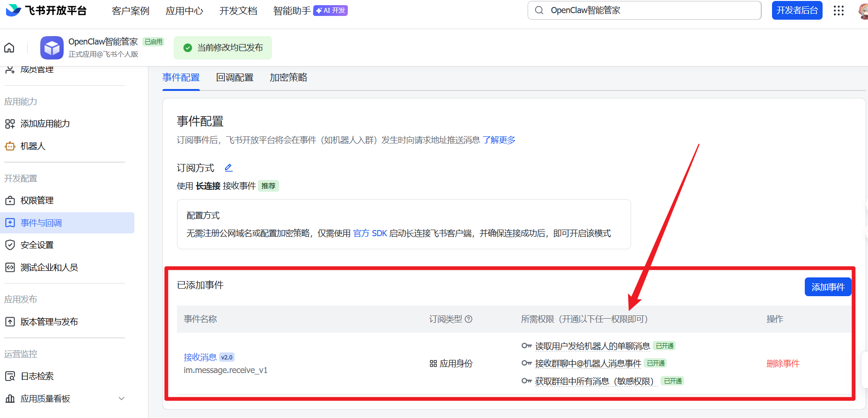Open the apps grid menu icon
Image resolution: width=868 pixels, height=418 pixels.
pyautogui.click(x=839, y=10)
